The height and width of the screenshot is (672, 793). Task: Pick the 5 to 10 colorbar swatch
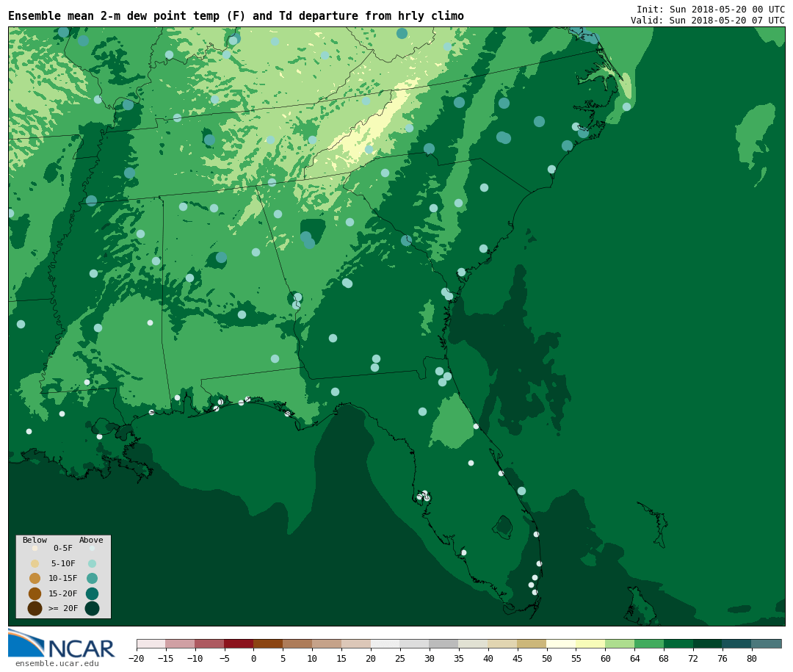tap(298, 643)
